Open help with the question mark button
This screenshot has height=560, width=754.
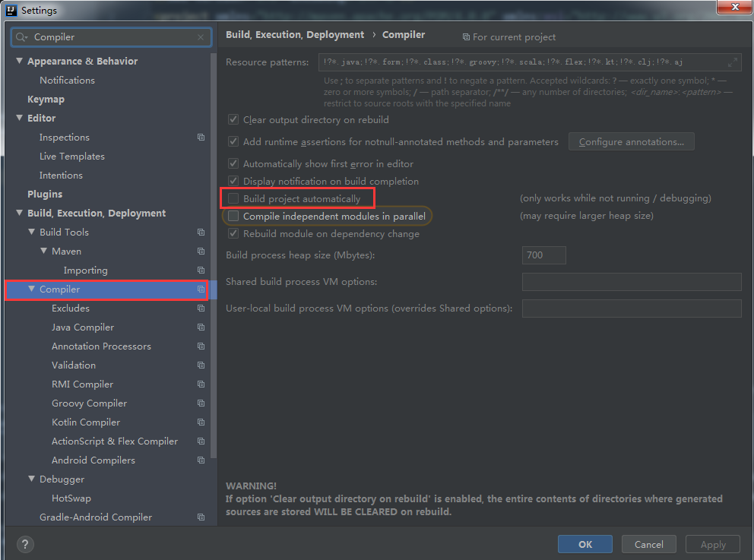tap(25, 544)
